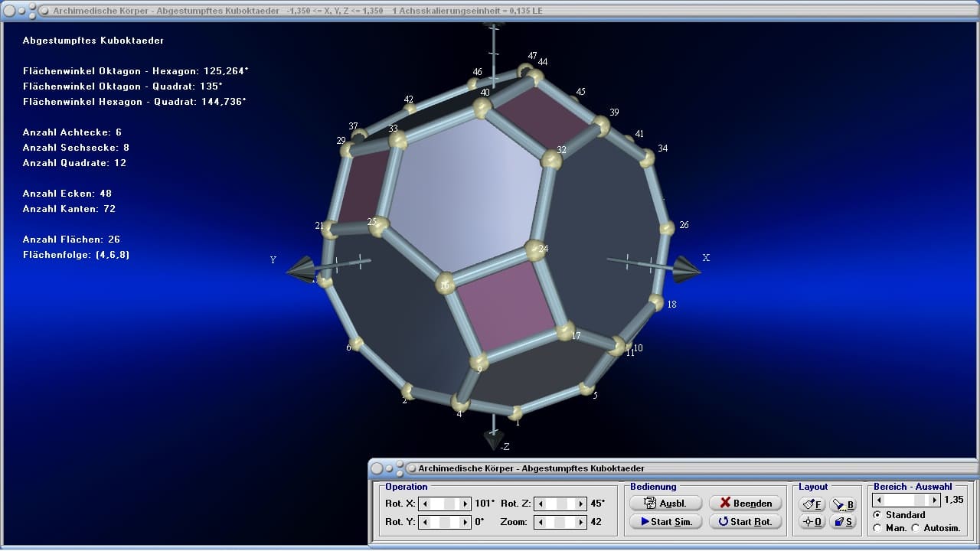This screenshot has width=980, height=551.
Task: Start the simulation with Start Sim.
Action: coord(665,522)
